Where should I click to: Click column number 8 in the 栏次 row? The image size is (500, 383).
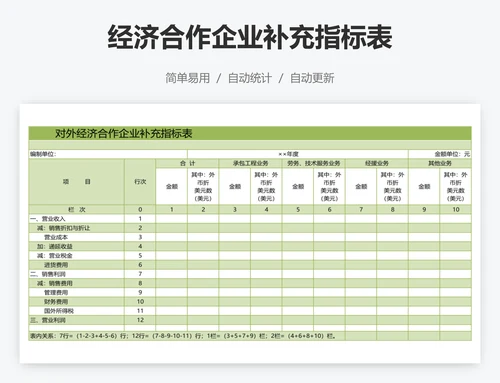point(392,209)
